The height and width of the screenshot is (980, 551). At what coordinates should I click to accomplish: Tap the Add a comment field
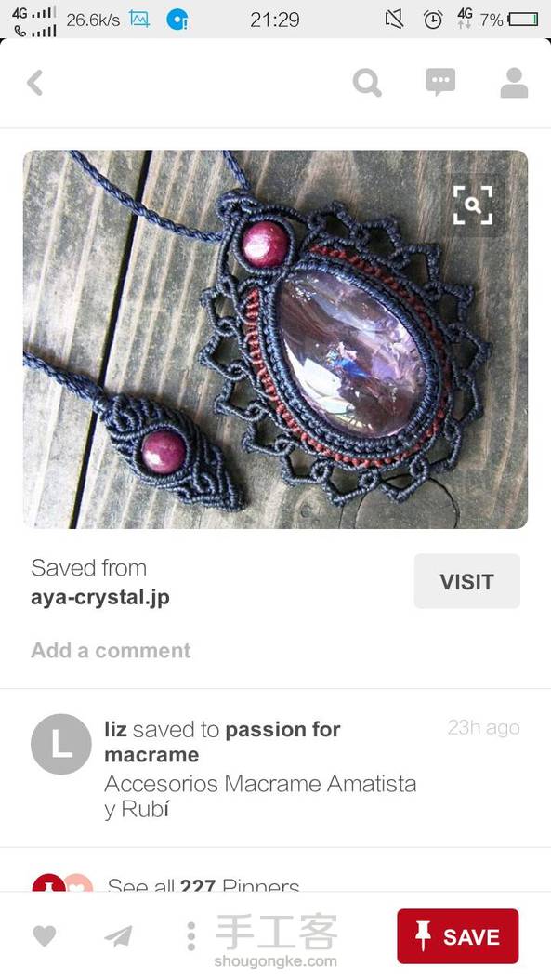[x=111, y=650]
